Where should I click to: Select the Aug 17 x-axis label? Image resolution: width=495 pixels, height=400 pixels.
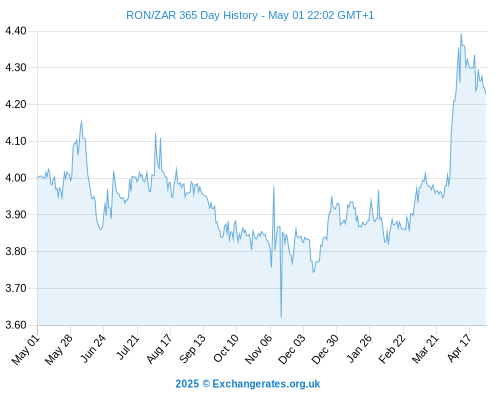160,348
